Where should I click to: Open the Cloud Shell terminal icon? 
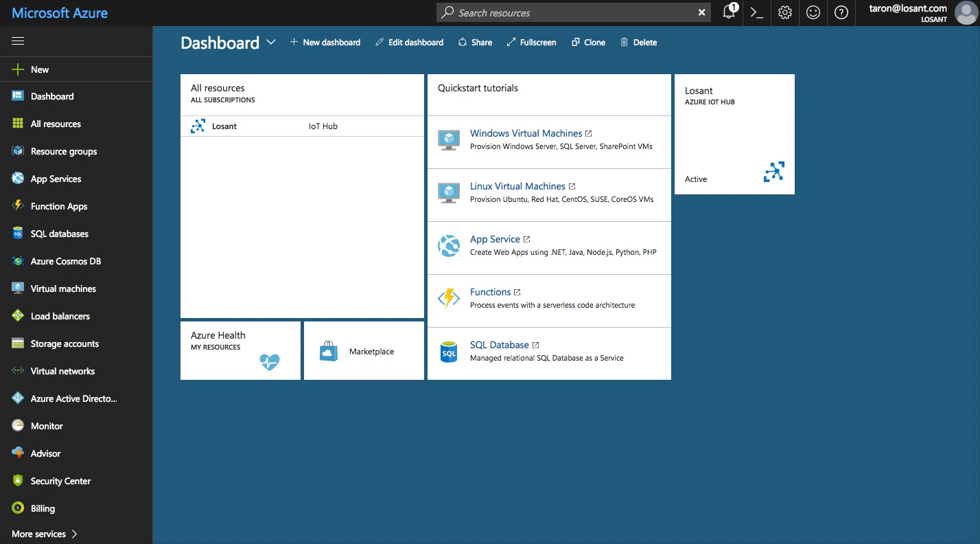point(756,12)
